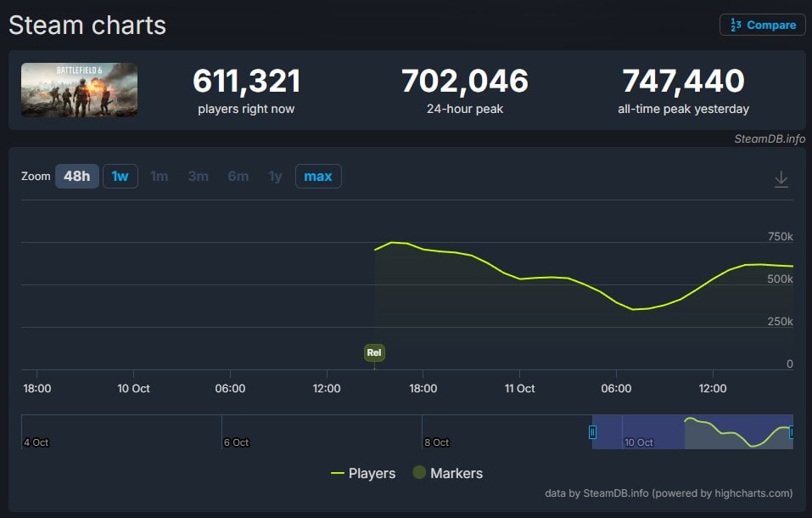Open the Compare view
The width and height of the screenshot is (812, 518).
tap(762, 25)
